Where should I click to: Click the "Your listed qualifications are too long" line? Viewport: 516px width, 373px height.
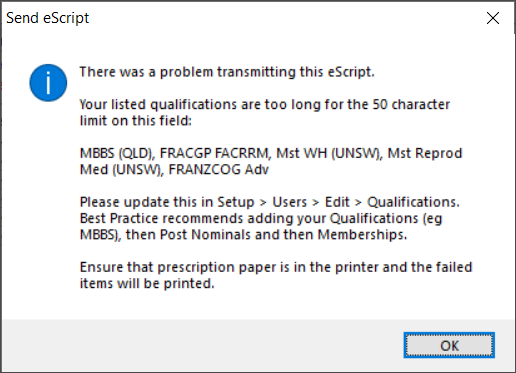[x=265, y=105]
